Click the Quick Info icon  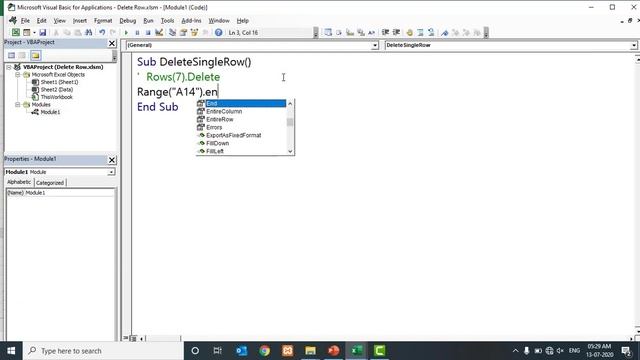tap(350, 32)
